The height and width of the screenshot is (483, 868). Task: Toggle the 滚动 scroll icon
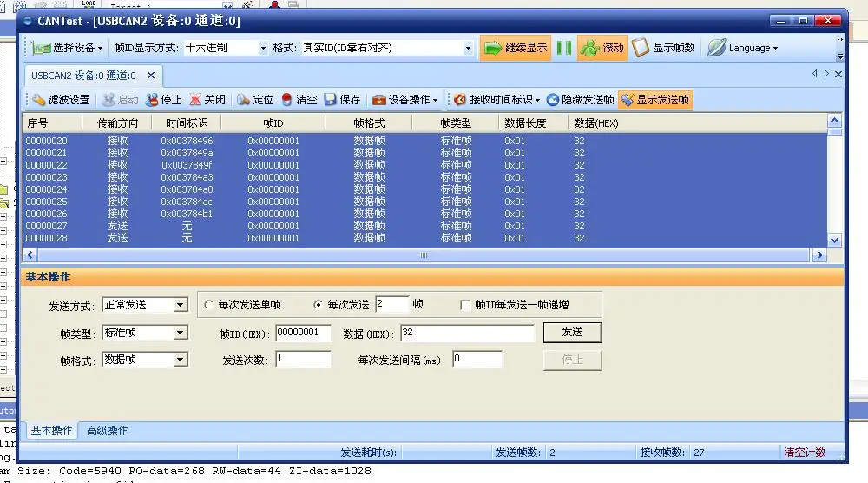(x=602, y=48)
